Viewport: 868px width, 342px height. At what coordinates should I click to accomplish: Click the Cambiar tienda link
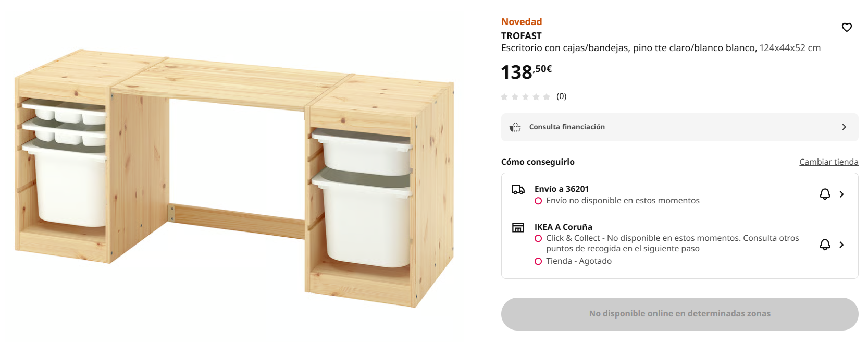point(828,162)
